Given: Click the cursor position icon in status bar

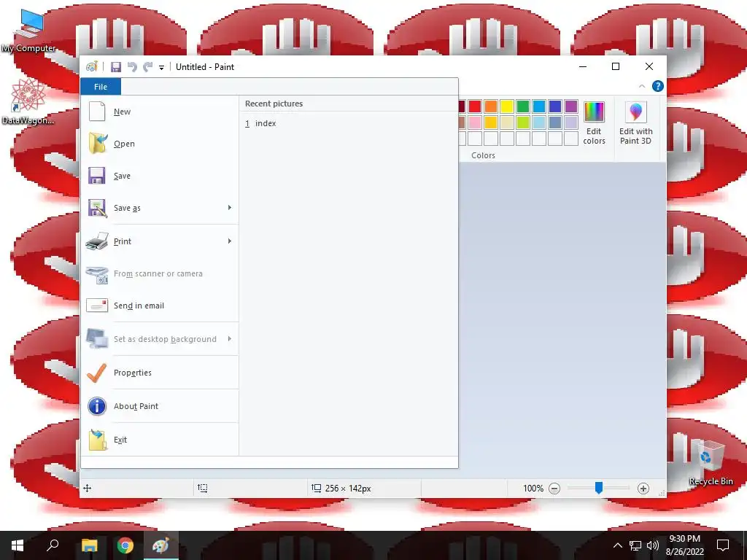Looking at the screenshot, I should [88, 488].
